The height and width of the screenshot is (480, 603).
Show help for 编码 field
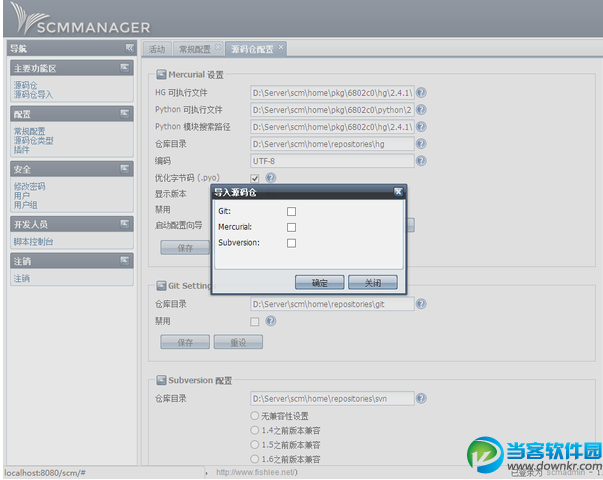[x=421, y=160]
